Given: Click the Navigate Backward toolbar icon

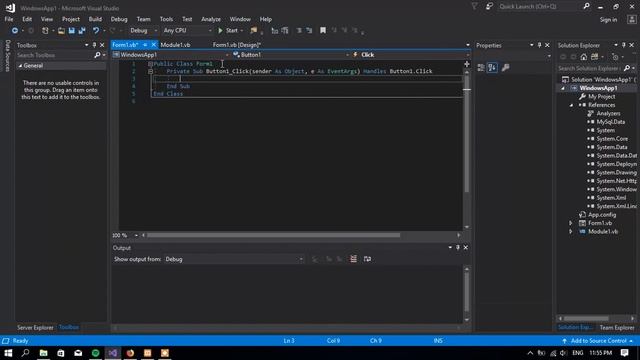Looking at the screenshot, I should pos(15,31).
